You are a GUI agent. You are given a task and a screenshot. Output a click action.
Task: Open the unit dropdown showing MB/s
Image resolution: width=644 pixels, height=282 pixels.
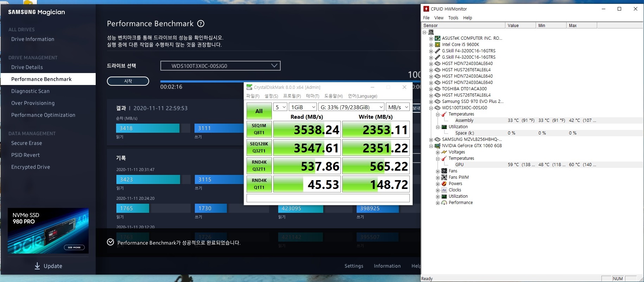398,107
